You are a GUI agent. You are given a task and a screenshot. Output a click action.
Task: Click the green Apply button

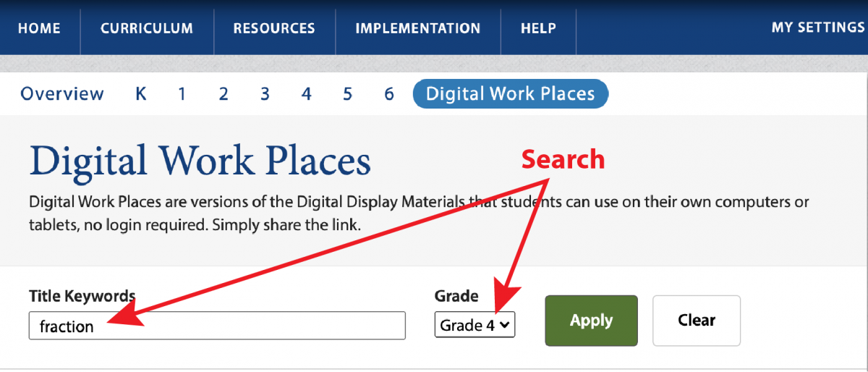(x=591, y=321)
